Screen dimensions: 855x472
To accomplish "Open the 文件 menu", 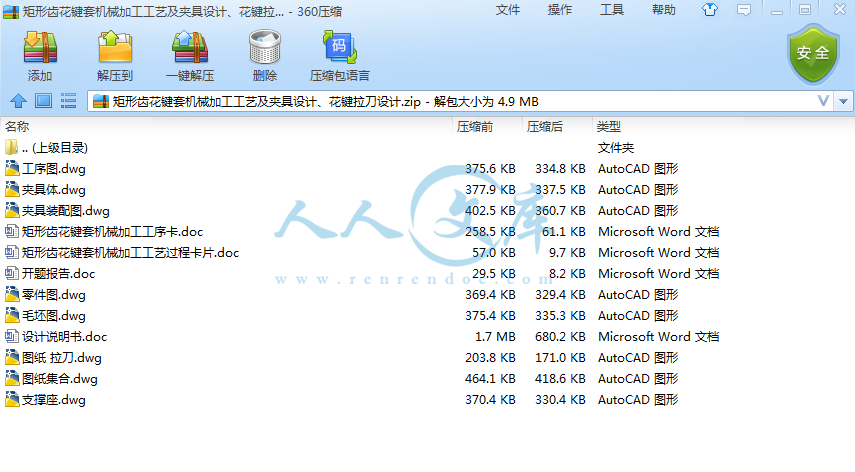I will 508,10.
